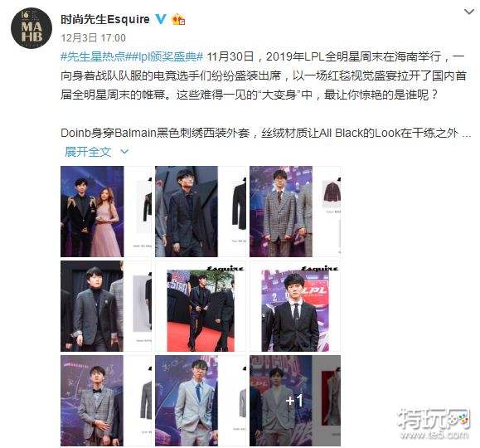Open the 时尚先生Esquire profile avatar
480x448 pixels.
click(32, 28)
